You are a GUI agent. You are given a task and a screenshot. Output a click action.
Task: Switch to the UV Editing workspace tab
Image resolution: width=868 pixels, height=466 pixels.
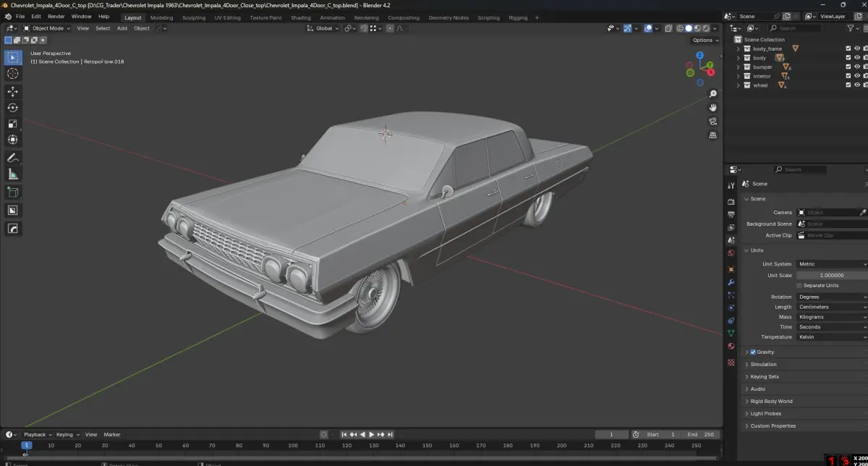click(227, 17)
